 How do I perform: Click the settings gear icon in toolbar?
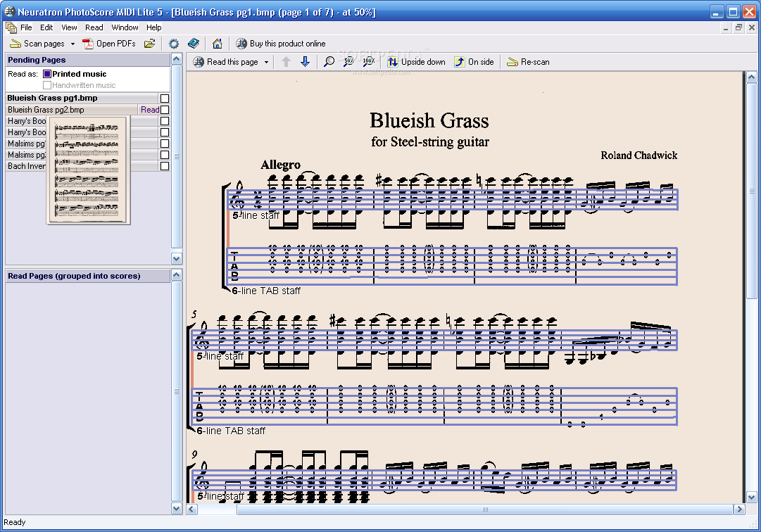174,44
